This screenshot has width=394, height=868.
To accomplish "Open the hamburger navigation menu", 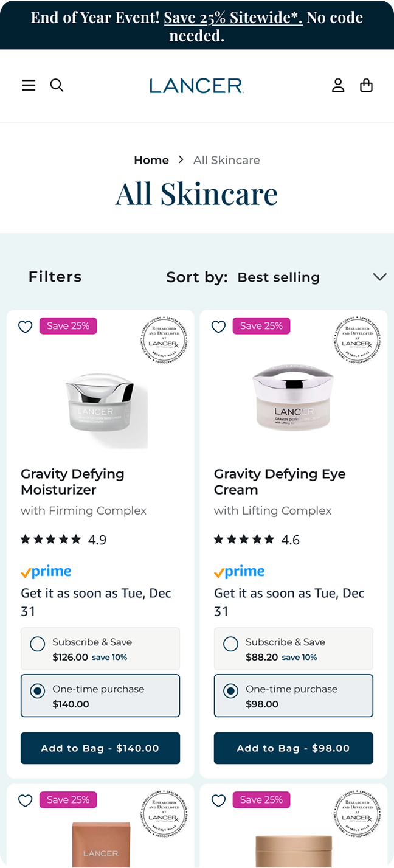I will click(29, 86).
